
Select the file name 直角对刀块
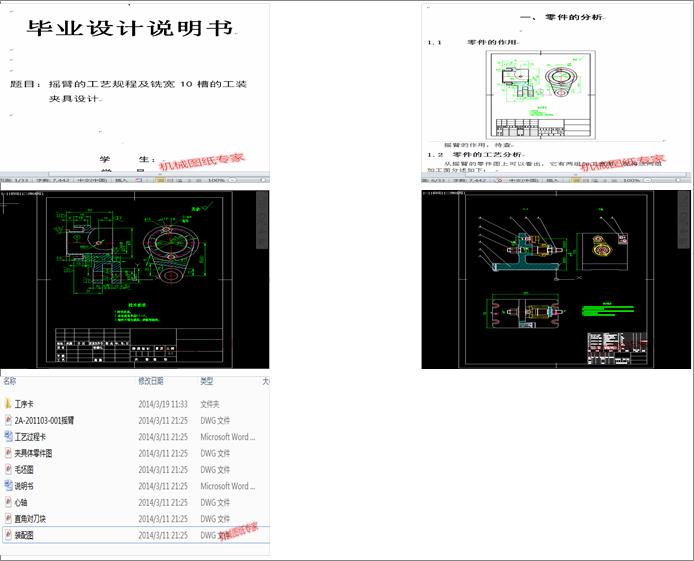coord(30,519)
